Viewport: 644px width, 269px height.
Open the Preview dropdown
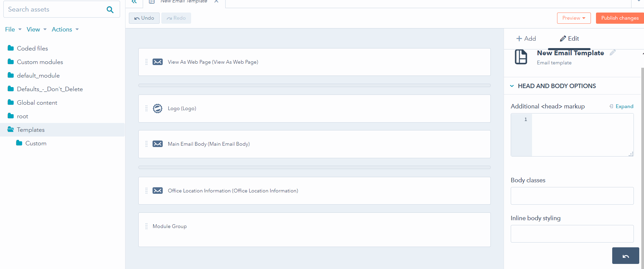[x=574, y=18]
